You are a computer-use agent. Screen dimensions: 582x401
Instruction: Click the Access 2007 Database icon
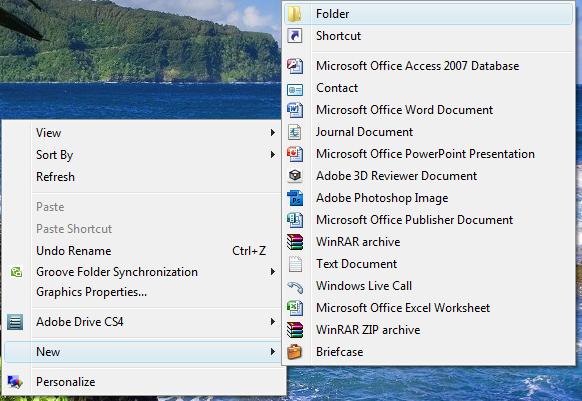[x=295, y=66]
